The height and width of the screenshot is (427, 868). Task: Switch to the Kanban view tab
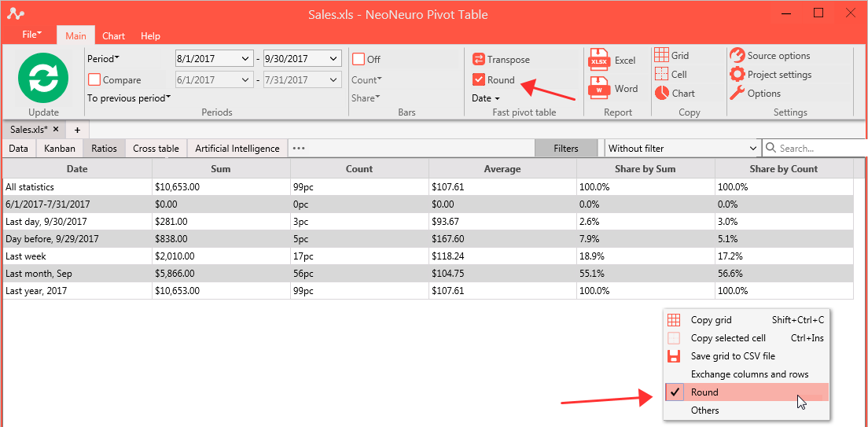pyautogui.click(x=59, y=149)
